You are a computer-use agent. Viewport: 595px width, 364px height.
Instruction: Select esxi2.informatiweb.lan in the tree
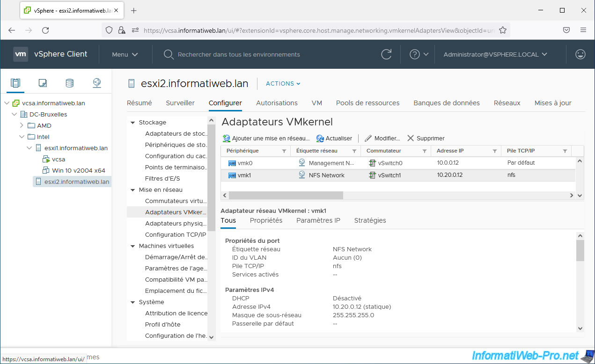point(72,182)
